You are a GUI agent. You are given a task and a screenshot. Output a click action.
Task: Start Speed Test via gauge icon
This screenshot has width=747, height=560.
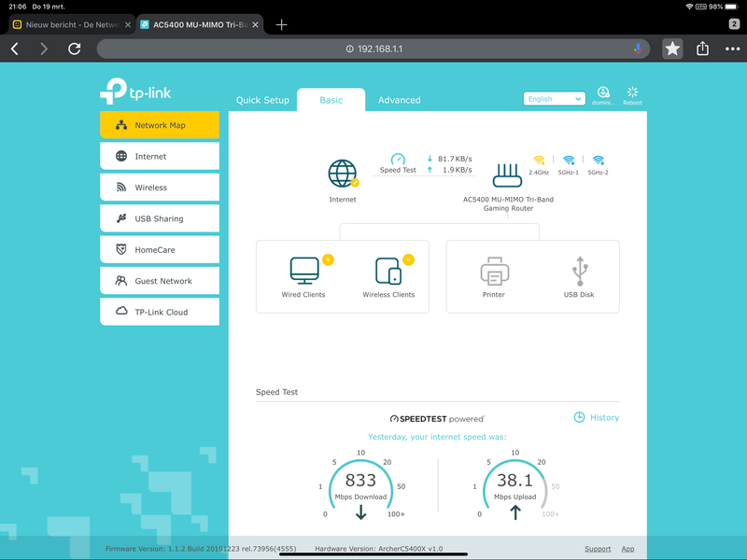click(x=398, y=159)
